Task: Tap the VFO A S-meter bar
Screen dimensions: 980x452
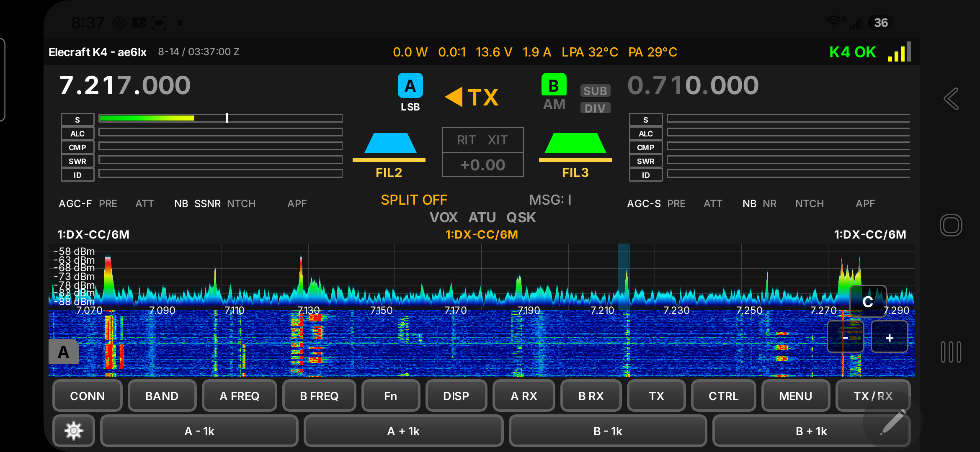Action: (x=221, y=118)
